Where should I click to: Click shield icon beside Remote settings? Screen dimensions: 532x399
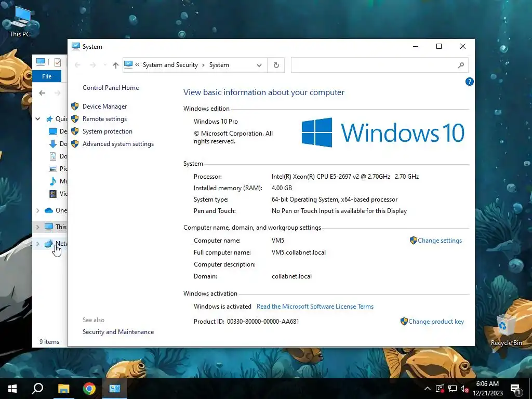75,119
